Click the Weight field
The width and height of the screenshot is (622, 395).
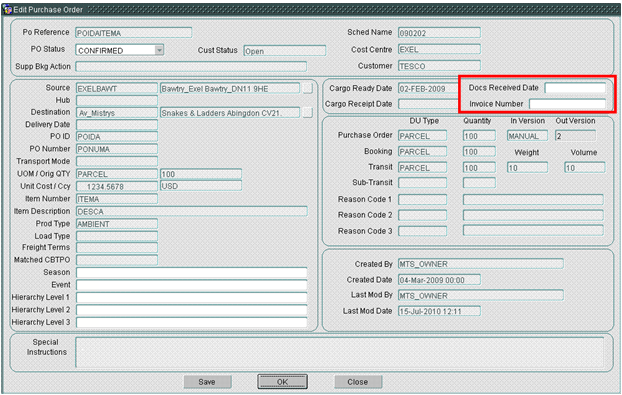(527, 167)
